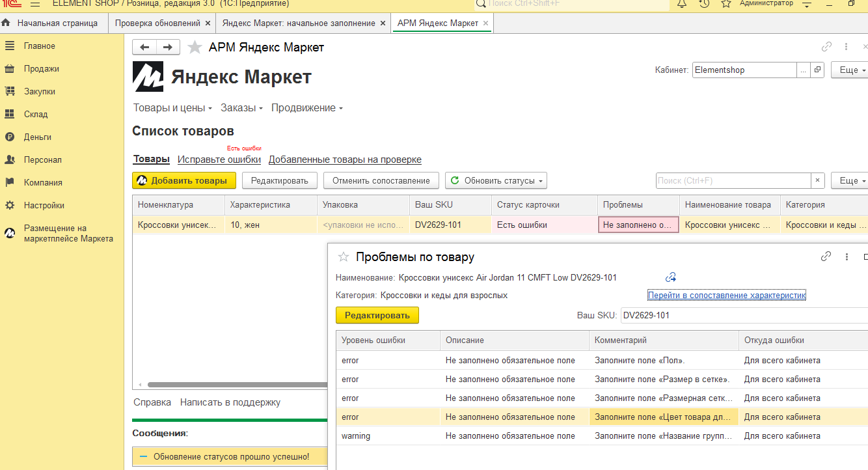The image size is (868, 470).
Task: Add АРМ Яндекс Маркет to favorites star
Action: click(195, 47)
